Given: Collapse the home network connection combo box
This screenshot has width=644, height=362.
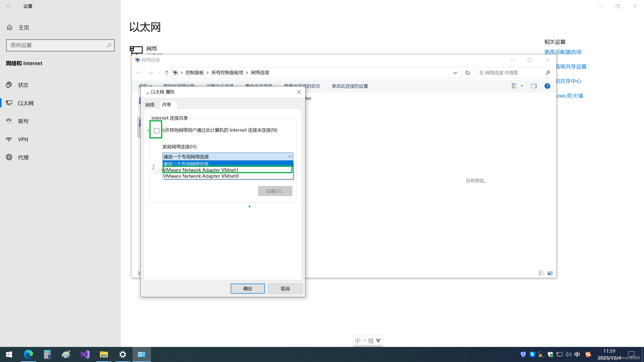Looking at the screenshot, I should [290, 157].
